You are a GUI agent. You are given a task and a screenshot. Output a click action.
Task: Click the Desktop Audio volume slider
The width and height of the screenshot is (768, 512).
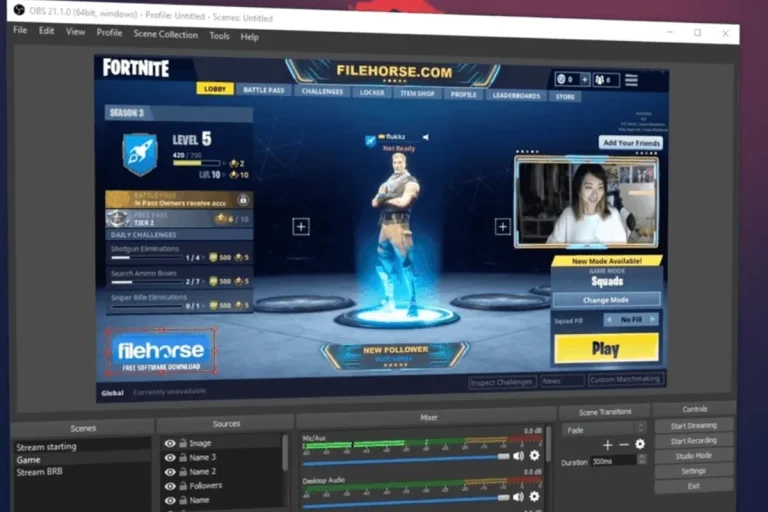tap(406, 501)
